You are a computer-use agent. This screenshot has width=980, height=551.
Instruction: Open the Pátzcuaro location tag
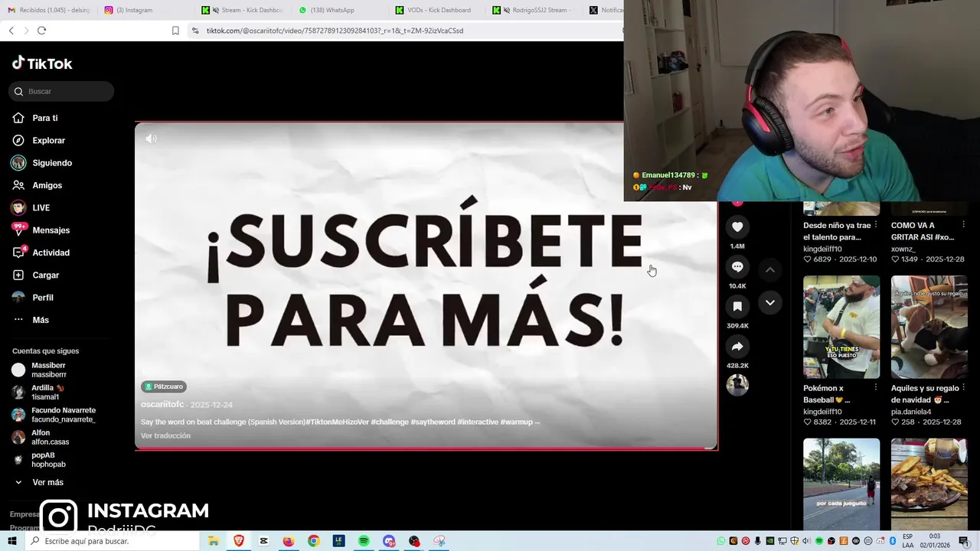pos(164,386)
